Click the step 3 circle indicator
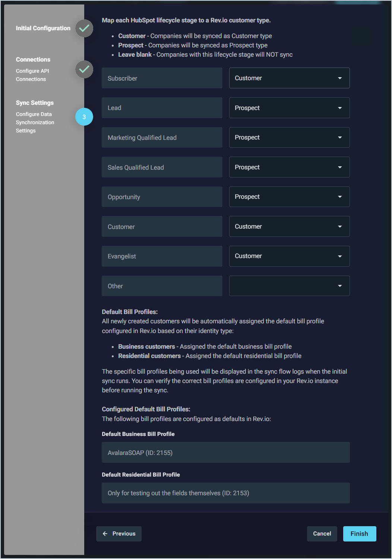392x559 pixels. coord(84,117)
